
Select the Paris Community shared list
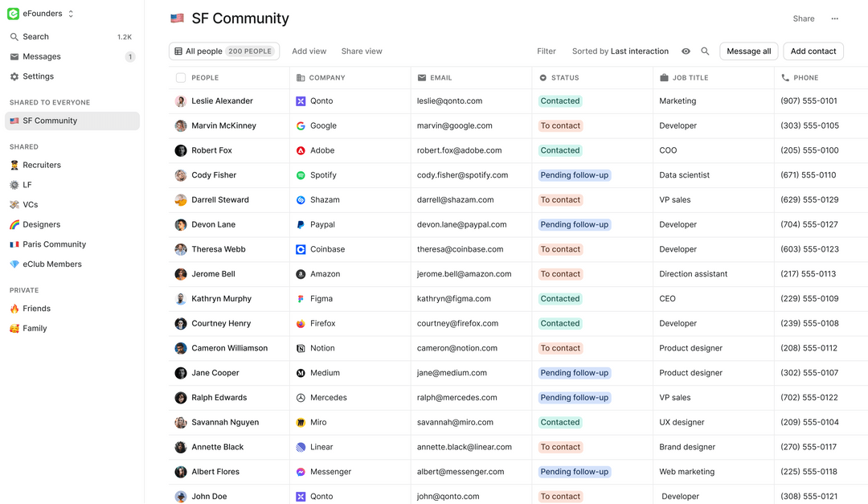[54, 244]
